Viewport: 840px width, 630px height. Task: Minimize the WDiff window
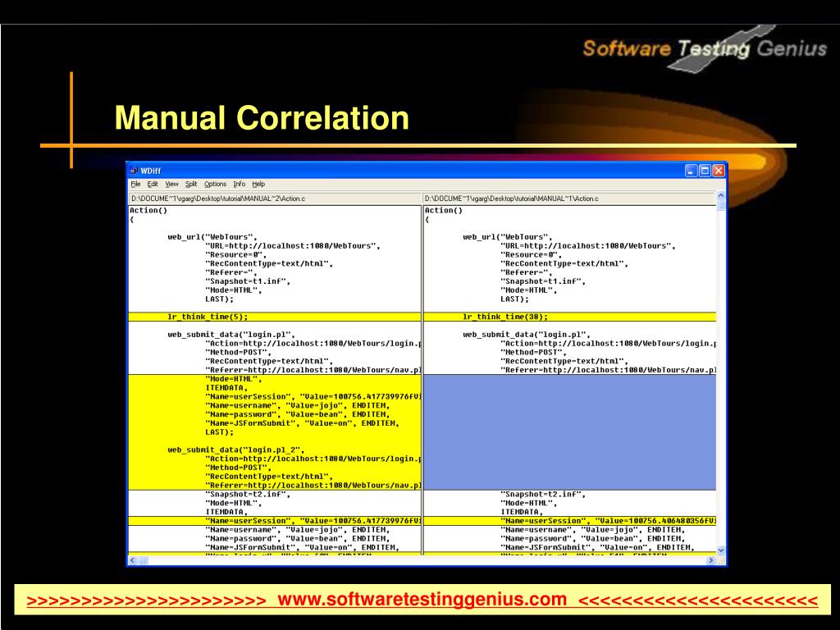(x=691, y=171)
